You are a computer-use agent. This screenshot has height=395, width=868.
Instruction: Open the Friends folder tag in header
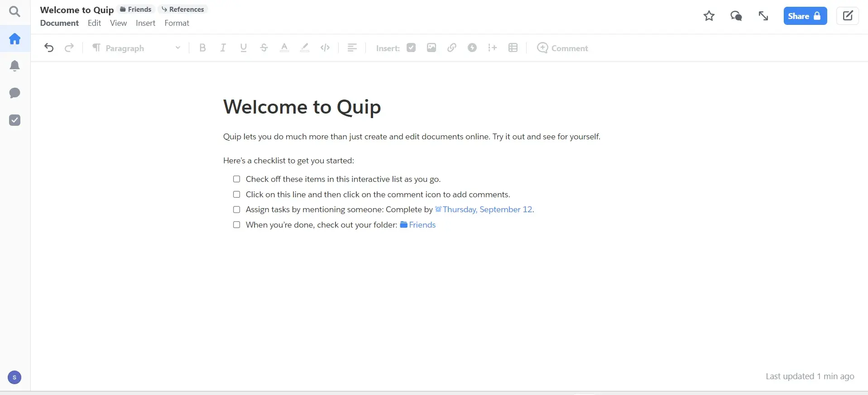(135, 10)
